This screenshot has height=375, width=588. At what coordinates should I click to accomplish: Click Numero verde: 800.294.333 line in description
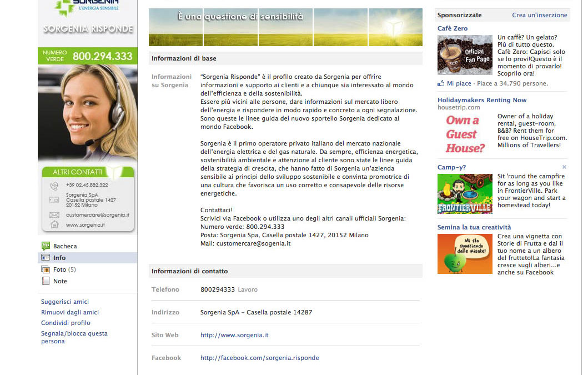(x=242, y=227)
